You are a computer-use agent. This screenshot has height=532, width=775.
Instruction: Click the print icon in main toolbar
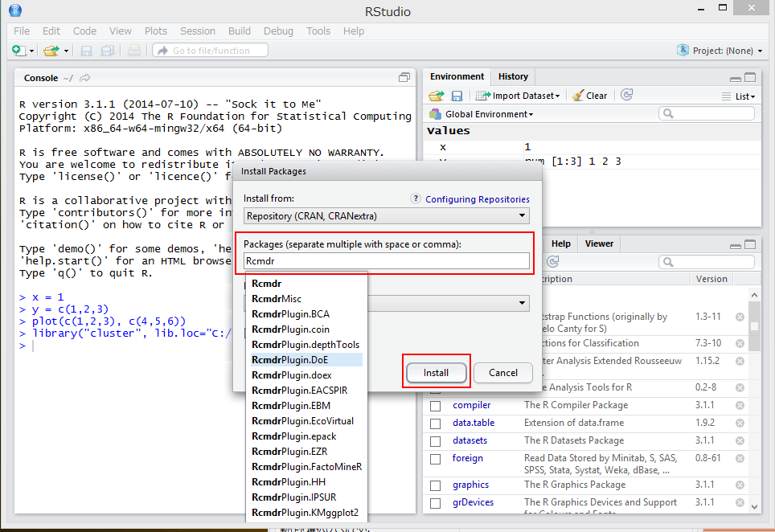tap(134, 51)
